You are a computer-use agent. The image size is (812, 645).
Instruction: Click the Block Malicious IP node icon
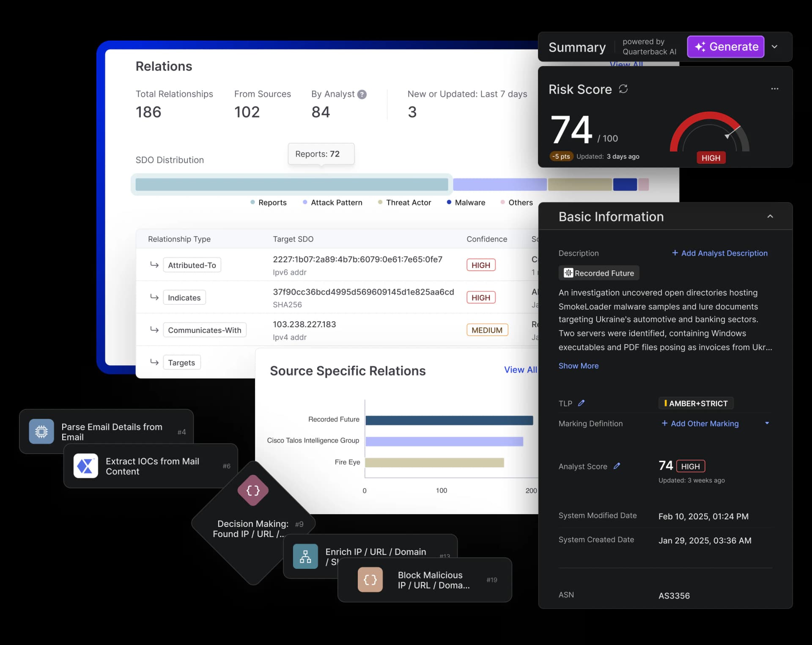370,579
